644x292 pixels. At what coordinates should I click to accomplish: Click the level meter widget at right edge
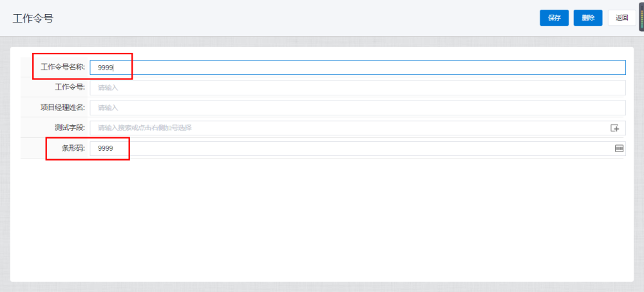[641, 17]
